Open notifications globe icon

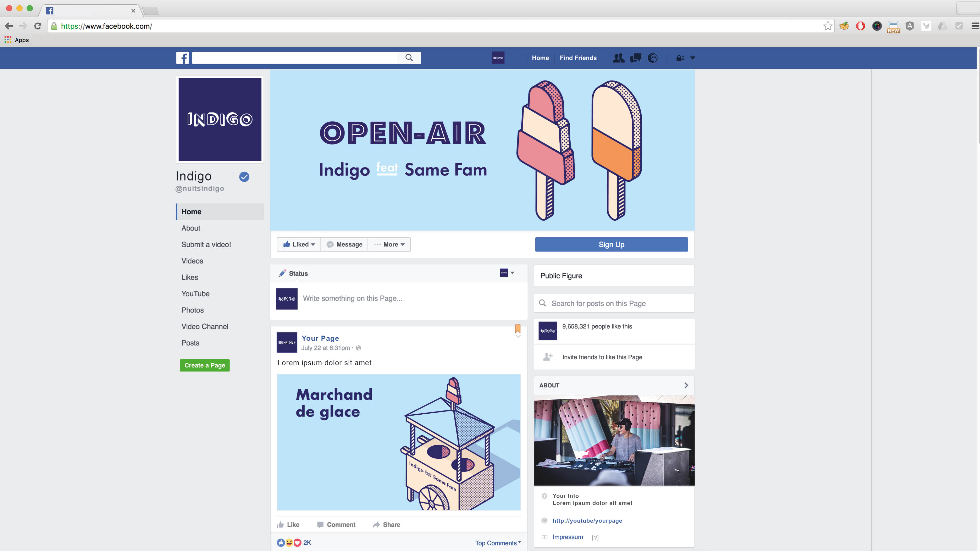click(x=653, y=58)
